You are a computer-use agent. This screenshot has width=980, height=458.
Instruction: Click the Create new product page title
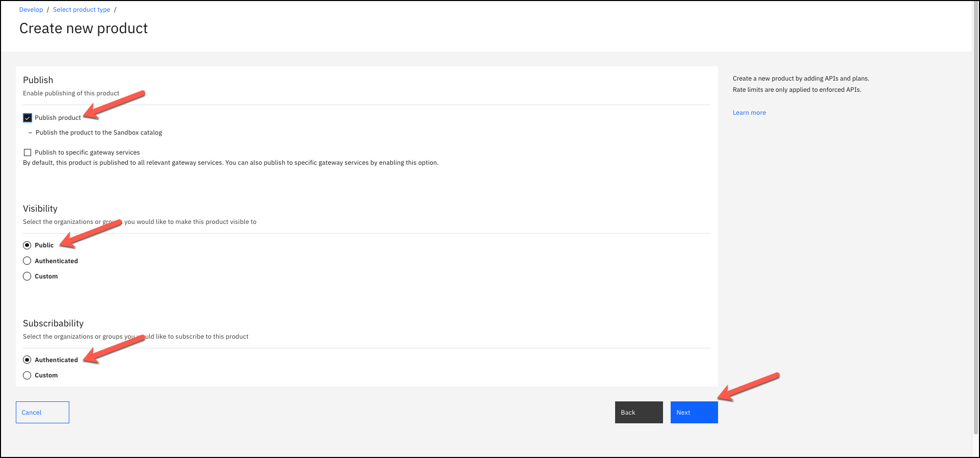click(84, 29)
